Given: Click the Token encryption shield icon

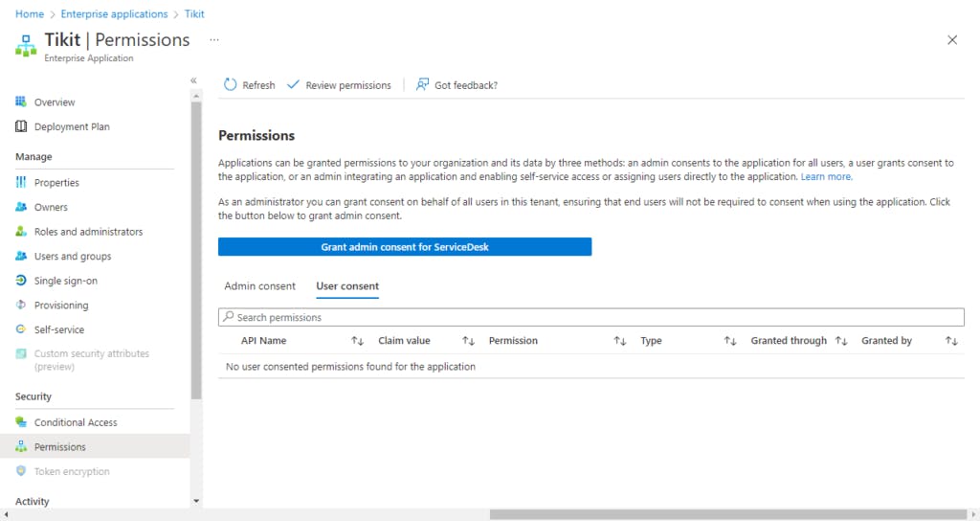Looking at the screenshot, I should pos(21,471).
